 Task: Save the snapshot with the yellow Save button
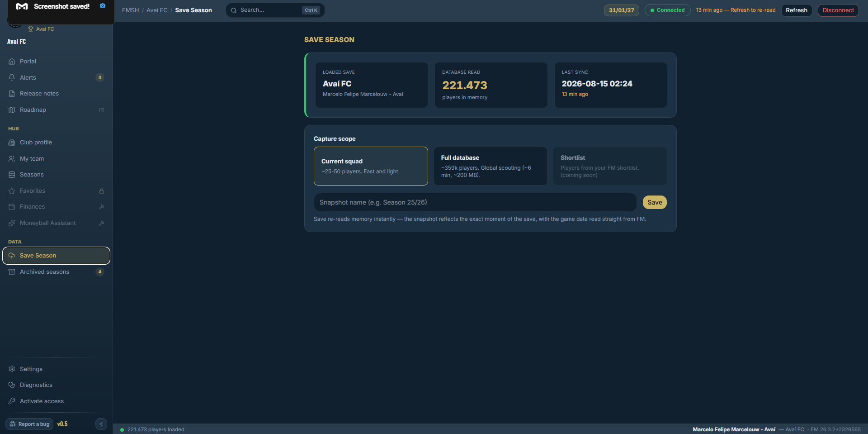tap(655, 202)
